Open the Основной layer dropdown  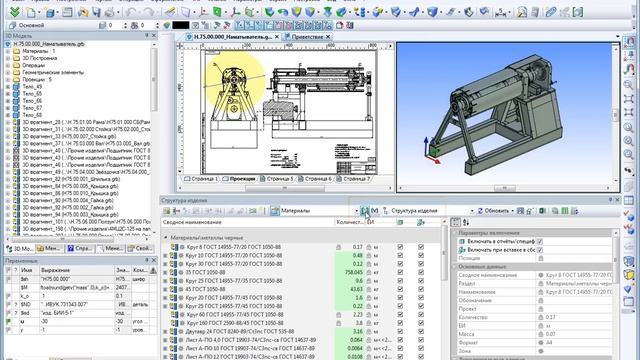click(x=51, y=25)
